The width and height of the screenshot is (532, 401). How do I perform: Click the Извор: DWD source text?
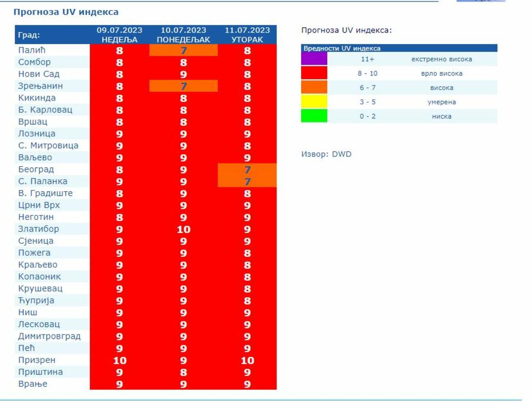tap(326, 154)
